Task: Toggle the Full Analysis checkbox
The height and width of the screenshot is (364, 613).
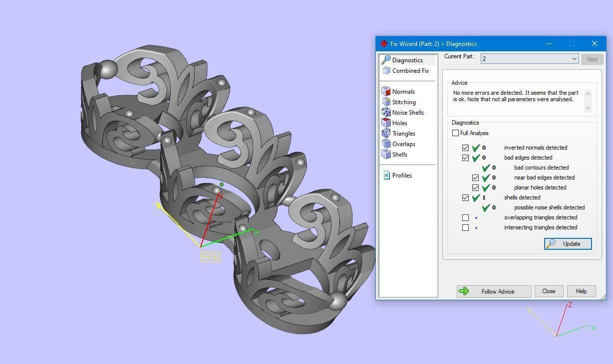Action: pos(455,133)
